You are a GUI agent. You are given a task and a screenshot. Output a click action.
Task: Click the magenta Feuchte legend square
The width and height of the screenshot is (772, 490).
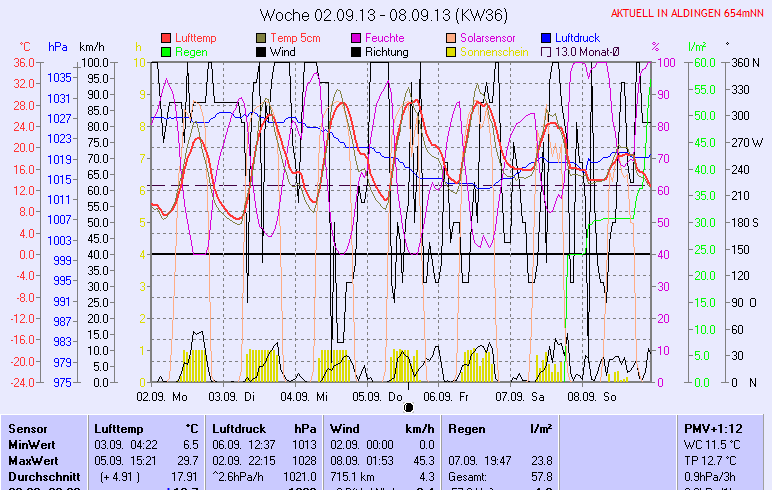coord(357,37)
